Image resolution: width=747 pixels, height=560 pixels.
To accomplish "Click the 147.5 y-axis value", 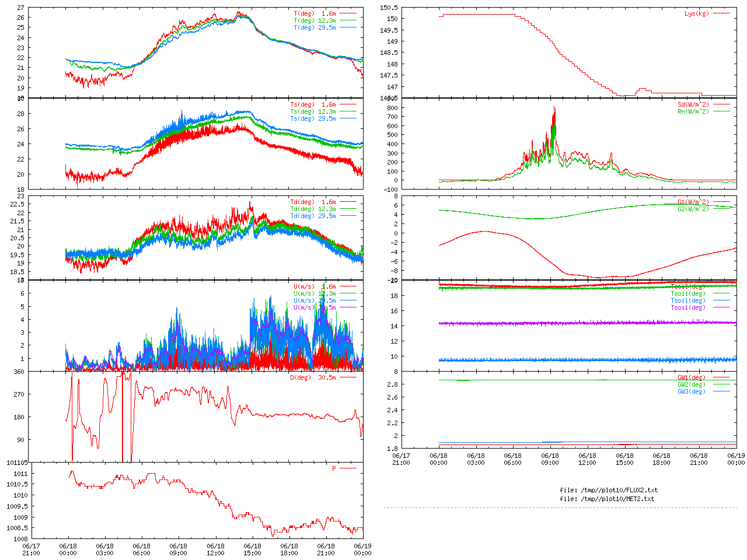I will 389,76.
